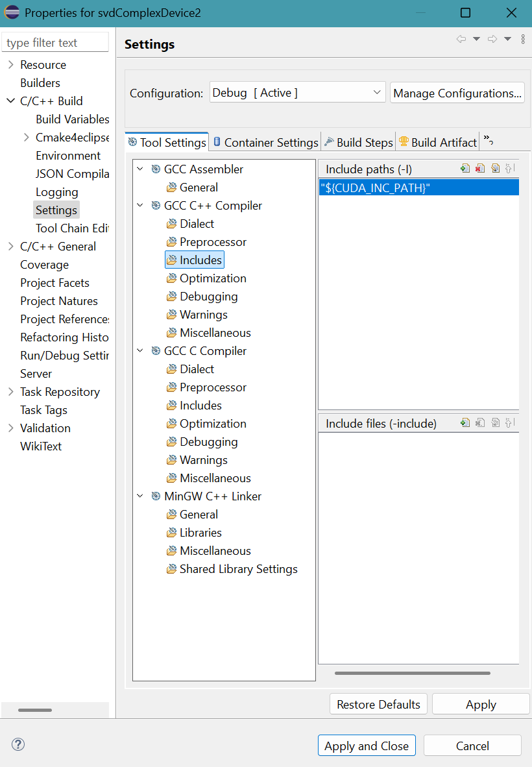This screenshot has width=532, height=767.
Task: Delete the selected include path entry
Action: click(480, 169)
